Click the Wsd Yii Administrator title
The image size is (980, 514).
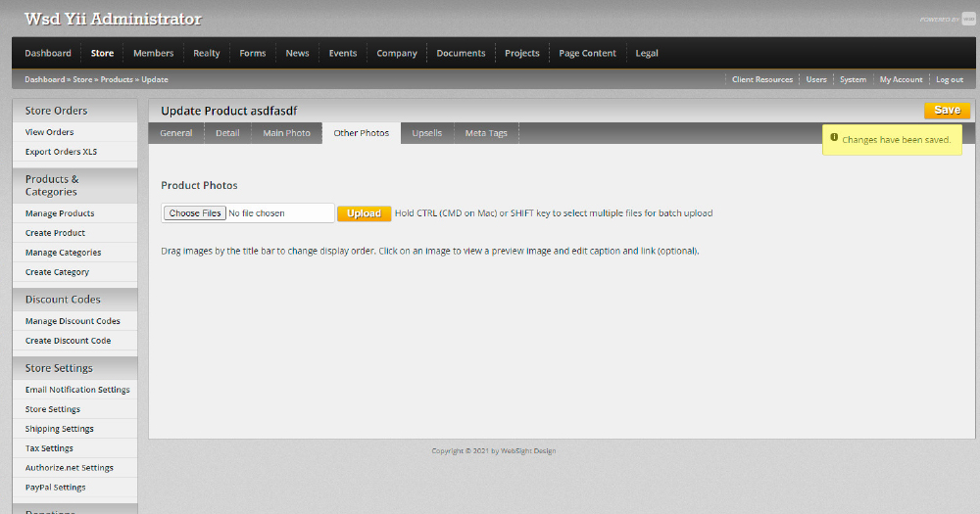click(x=113, y=19)
